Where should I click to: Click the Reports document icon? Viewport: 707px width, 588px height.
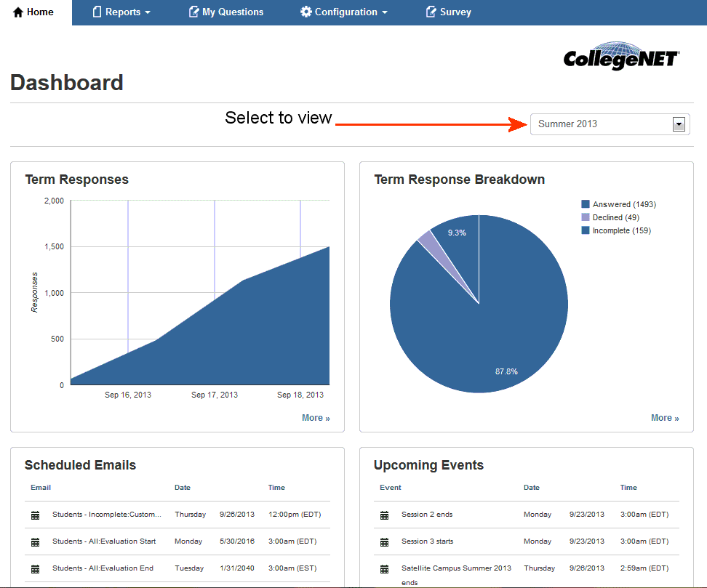(x=97, y=12)
